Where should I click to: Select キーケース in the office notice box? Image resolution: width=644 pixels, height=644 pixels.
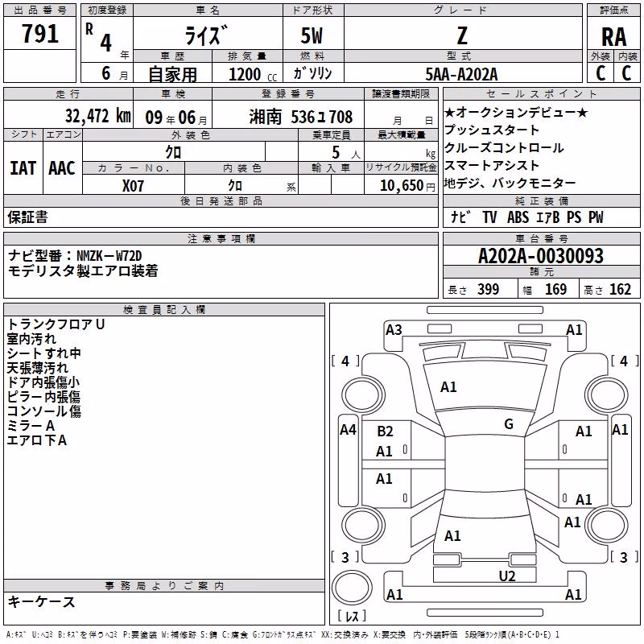click(x=42, y=602)
